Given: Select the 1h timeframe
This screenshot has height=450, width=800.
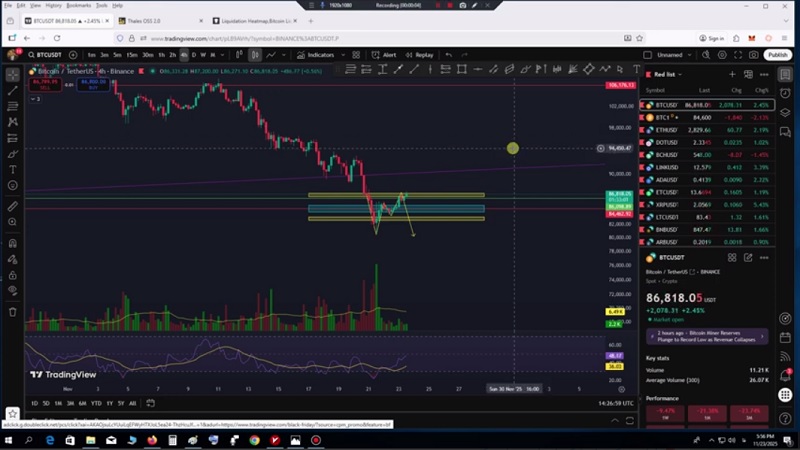Looking at the screenshot, I should [161, 55].
